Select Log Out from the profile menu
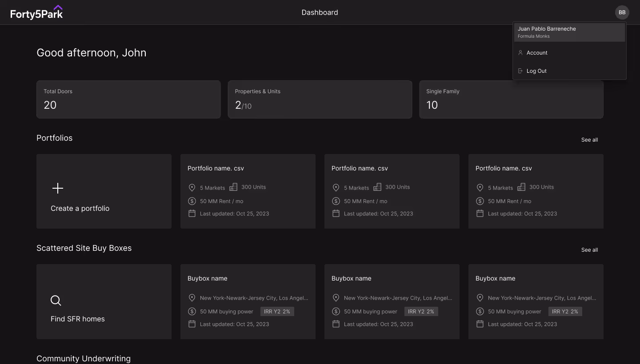Screen dimensions: 640x364 click(x=536, y=71)
